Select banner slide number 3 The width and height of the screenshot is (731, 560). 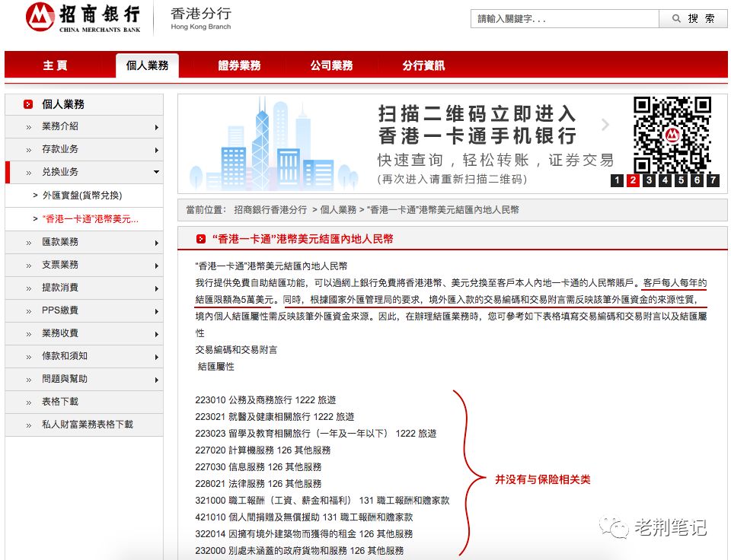coord(648,180)
